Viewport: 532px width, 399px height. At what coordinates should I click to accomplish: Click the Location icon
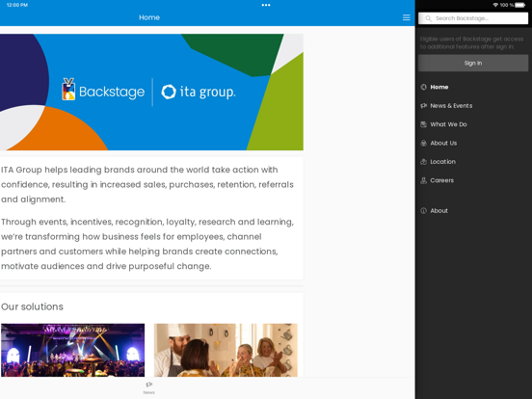pos(423,162)
